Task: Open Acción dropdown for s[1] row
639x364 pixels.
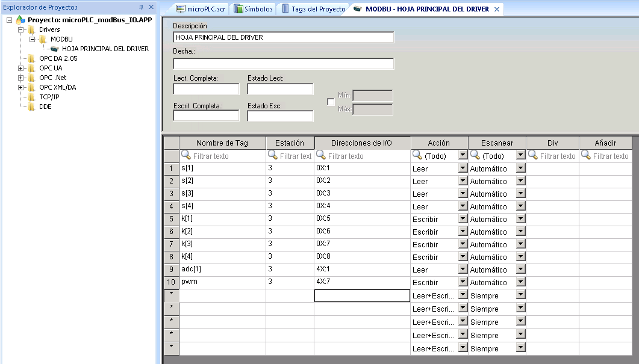Action: pyautogui.click(x=463, y=168)
